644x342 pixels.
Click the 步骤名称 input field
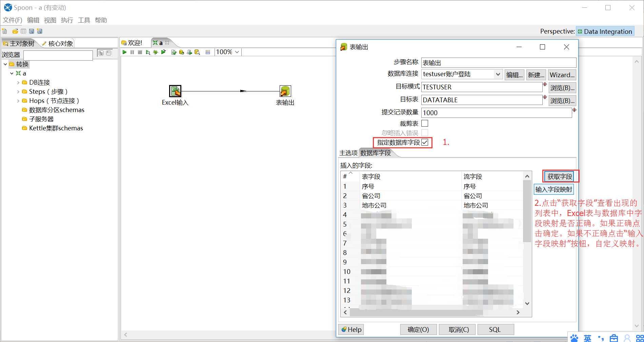499,63
